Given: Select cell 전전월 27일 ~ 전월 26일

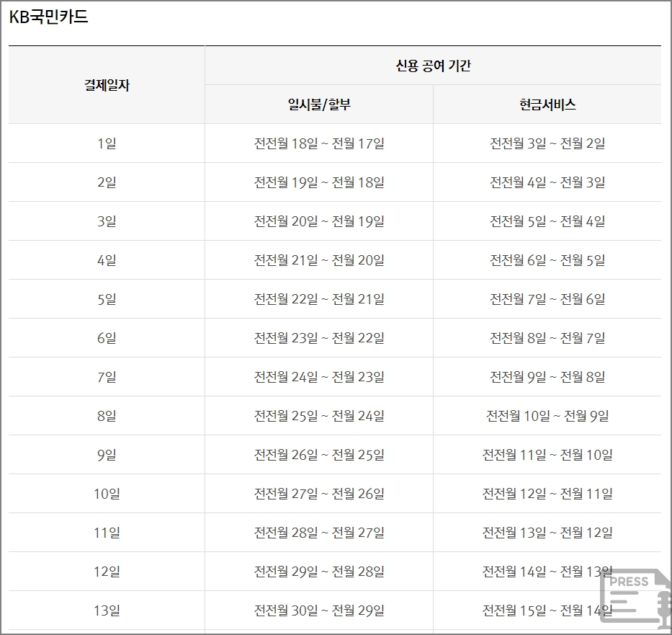Looking at the screenshot, I should 319,494.
